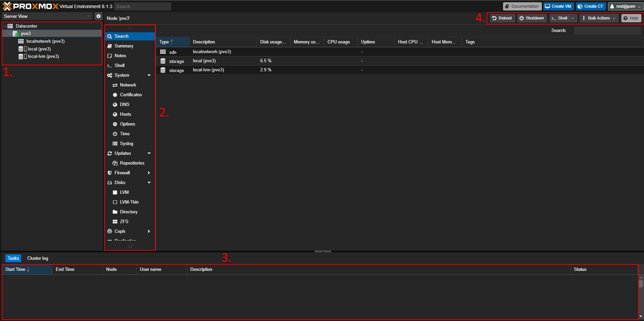Collapse the Datacenter tree node
Image resolution: width=644 pixels, height=321 pixels.
(x=5, y=26)
